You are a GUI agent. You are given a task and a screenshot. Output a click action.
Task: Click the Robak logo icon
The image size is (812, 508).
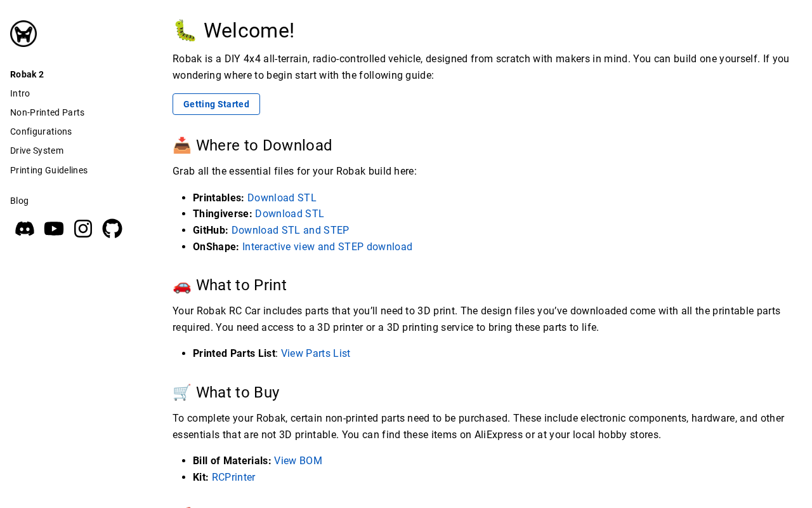[23, 34]
